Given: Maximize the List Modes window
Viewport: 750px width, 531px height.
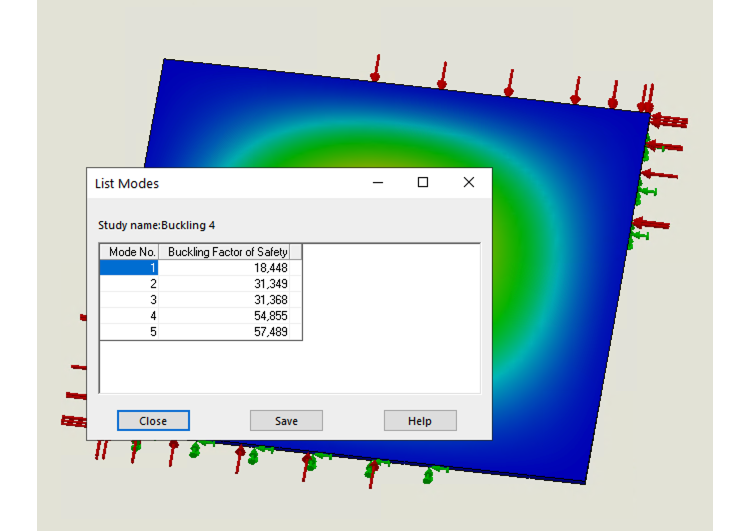Looking at the screenshot, I should pyautogui.click(x=423, y=183).
